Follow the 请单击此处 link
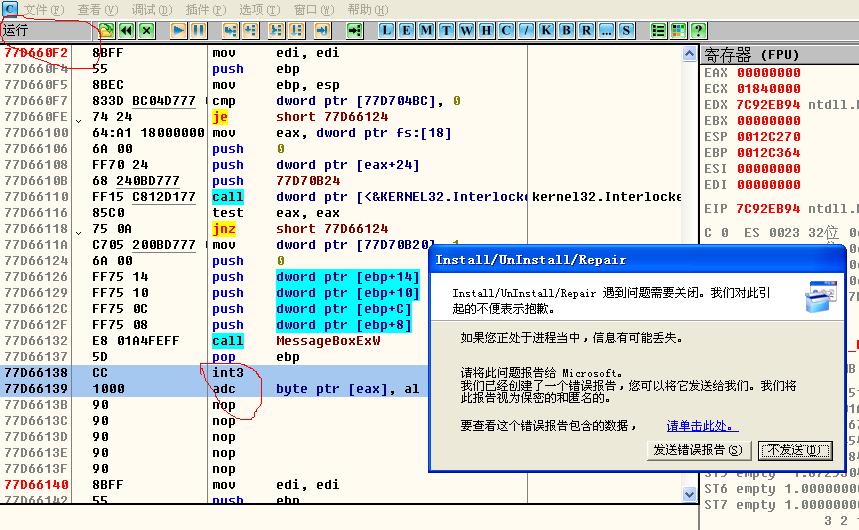 702,426
